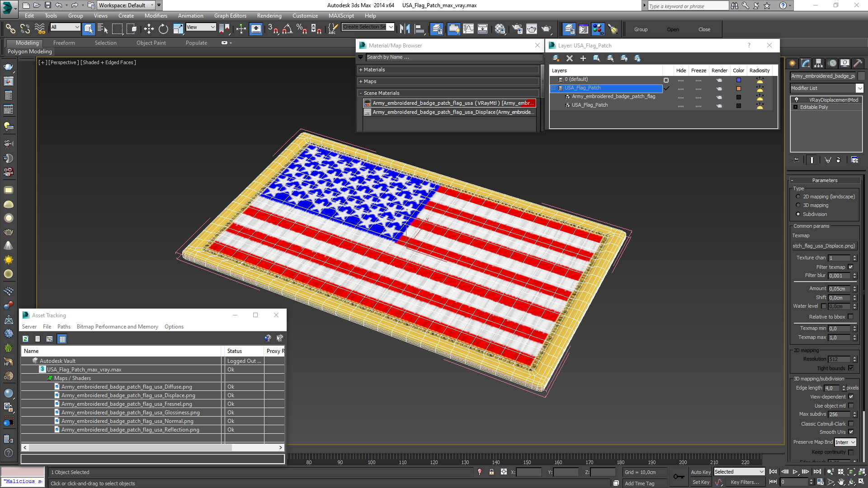Image resolution: width=868 pixels, height=488 pixels.
Task: Select Subdivision type radio
Action: click(798, 214)
